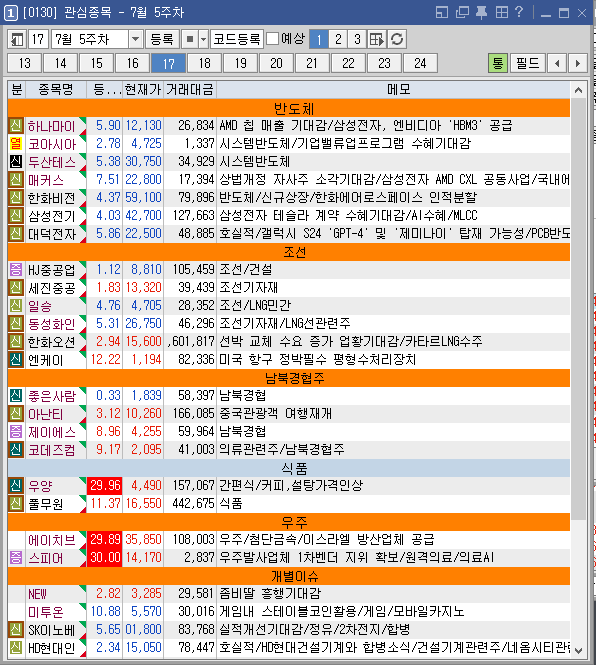This screenshot has width=596, height=665.
Task: Click the black badge beside 두산테스
Action: pos(16,162)
